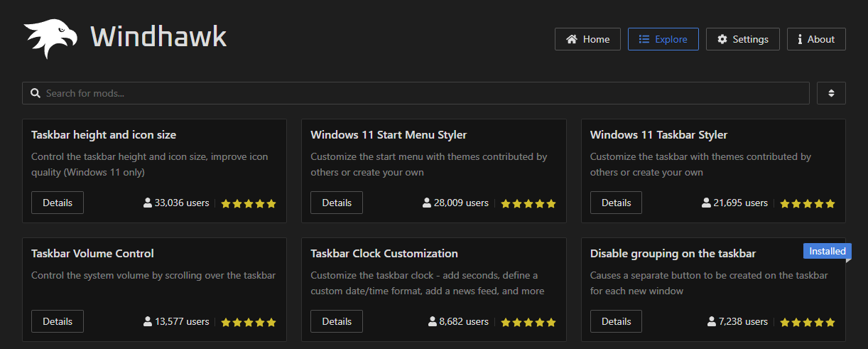Open Details for Windows 11 Taskbar Styler
Viewport: 868px width, 349px height.
[x=616, y=203]
